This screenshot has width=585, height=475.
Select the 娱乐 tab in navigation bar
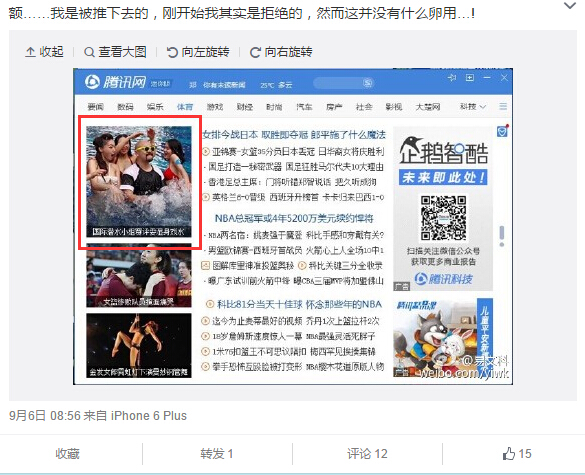pos(155,107)
